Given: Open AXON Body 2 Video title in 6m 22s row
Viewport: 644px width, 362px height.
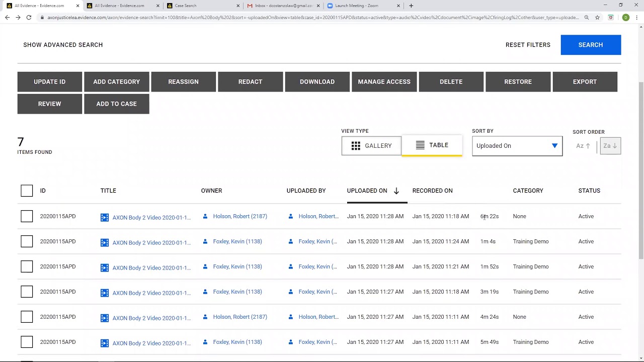Looking at the screenshot, I should coord(151,218).
